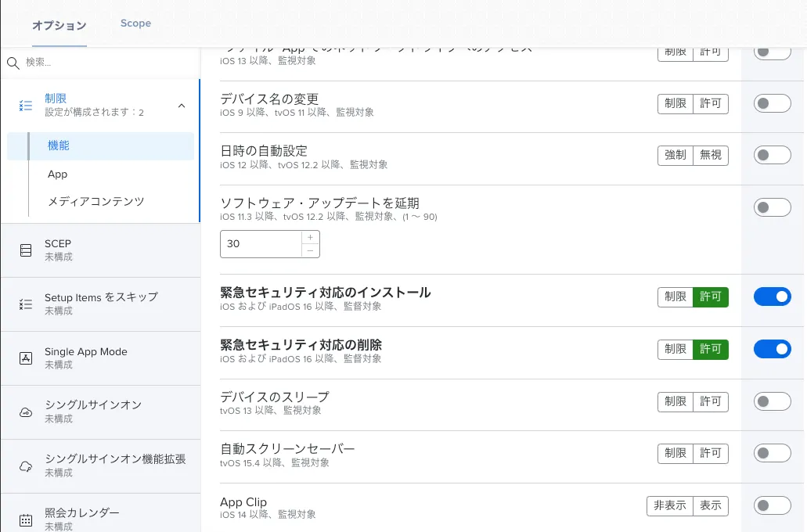807x532 pixels.
Task: Click the Single App Mode icon
Action: point(26,358)
